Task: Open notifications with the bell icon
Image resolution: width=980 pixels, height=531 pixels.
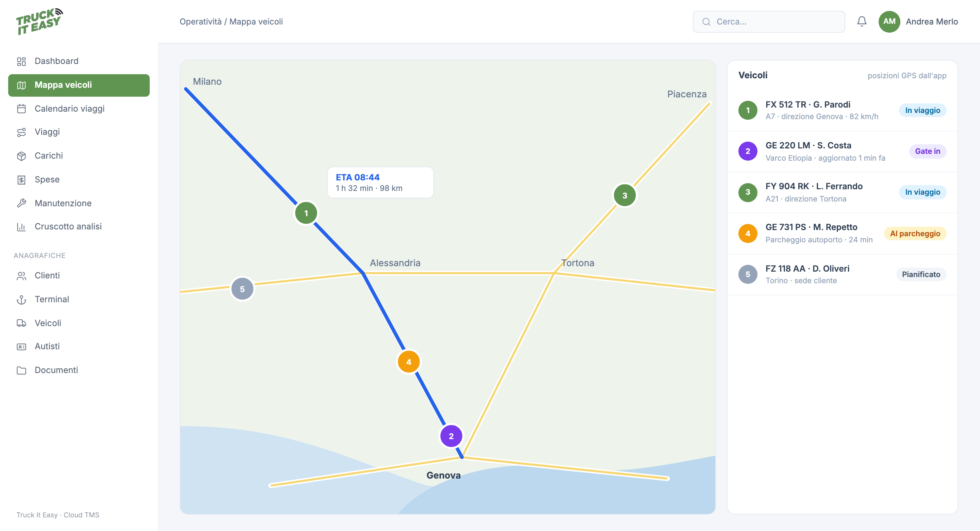Action: click(861, 21)
